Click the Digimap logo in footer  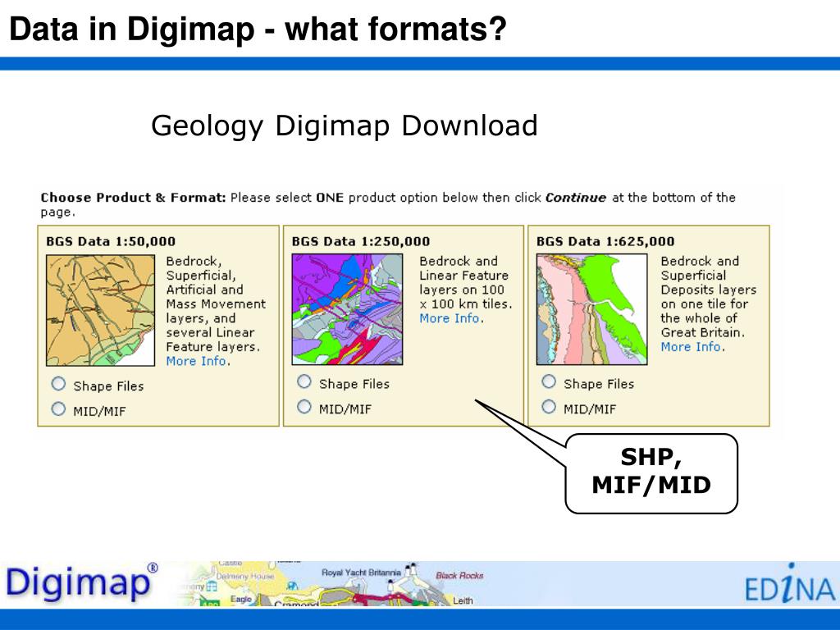[81, 582]
